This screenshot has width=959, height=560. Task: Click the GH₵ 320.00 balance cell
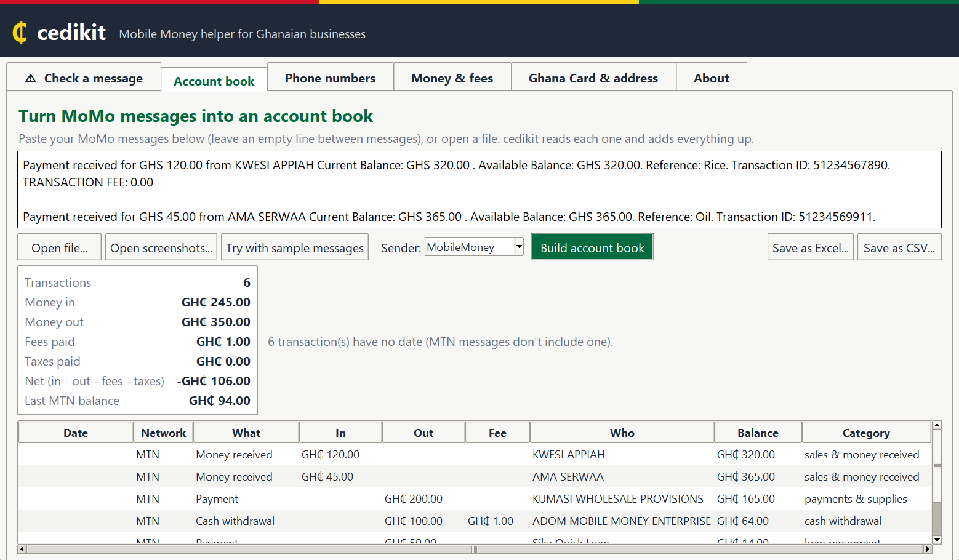746,455
